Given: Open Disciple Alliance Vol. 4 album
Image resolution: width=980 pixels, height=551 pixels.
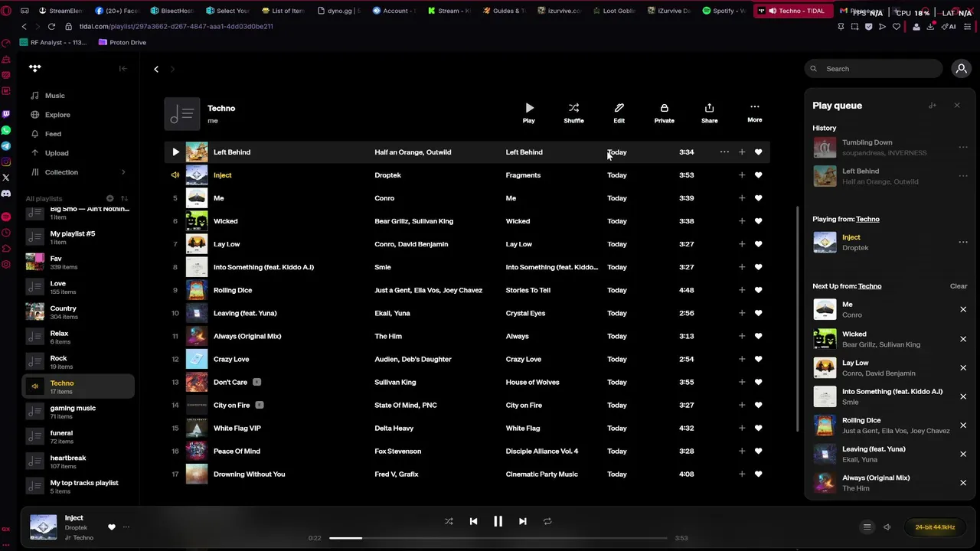Looking at the screenshot, I should click(542, 451).
